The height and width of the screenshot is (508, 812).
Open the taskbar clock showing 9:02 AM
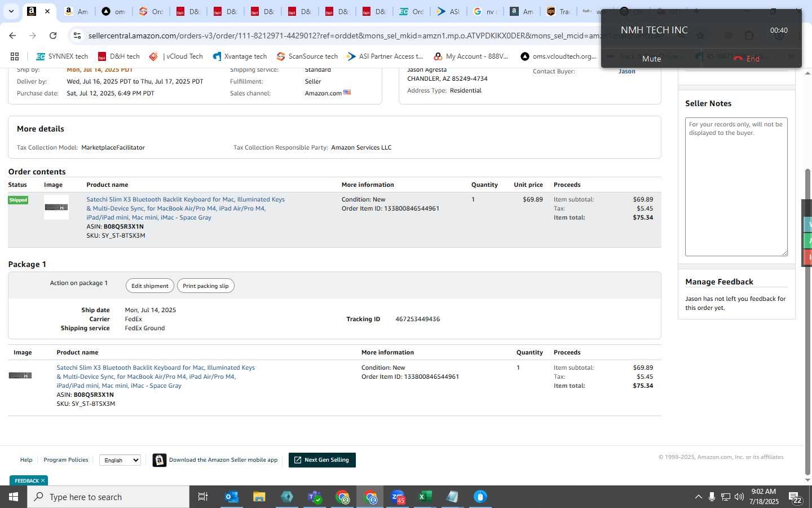(765, 497)
